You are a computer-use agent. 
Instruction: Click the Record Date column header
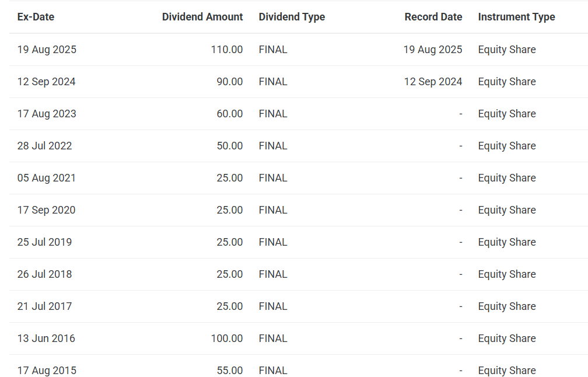coord(433,17)
